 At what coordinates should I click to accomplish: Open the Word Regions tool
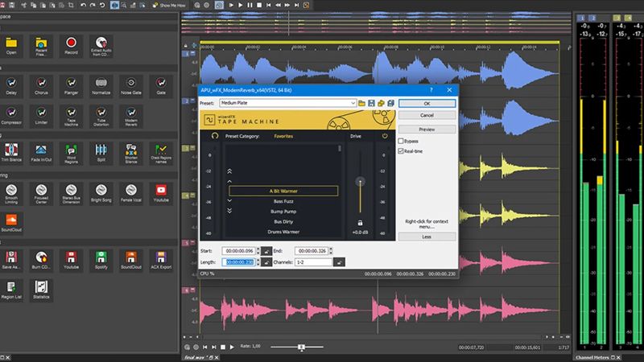click(x=71, y=154)
